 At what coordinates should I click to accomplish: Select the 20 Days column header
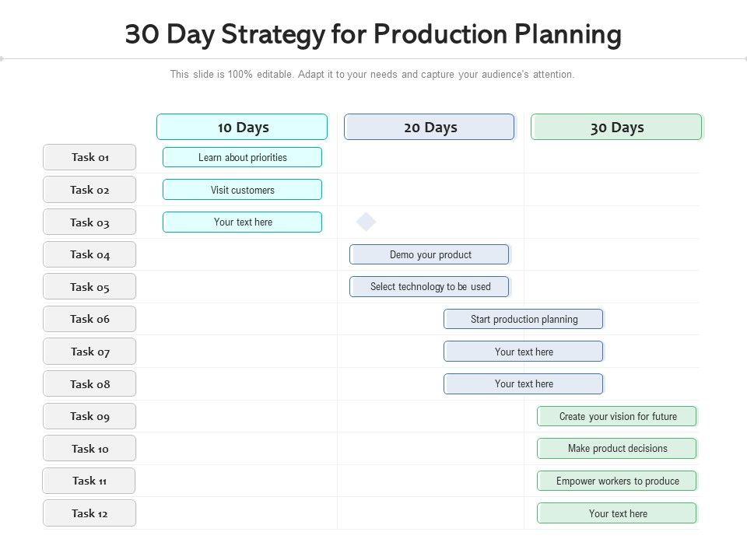[430, 127]
